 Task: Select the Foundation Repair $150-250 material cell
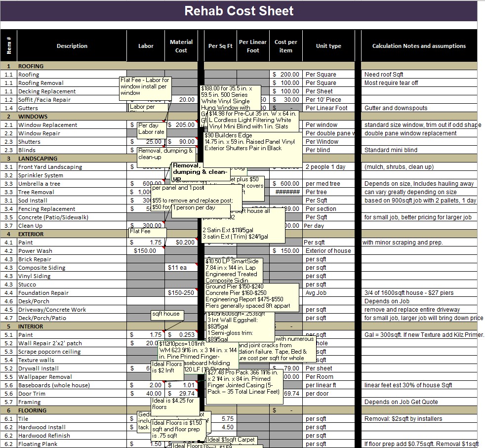coord(180,292)
